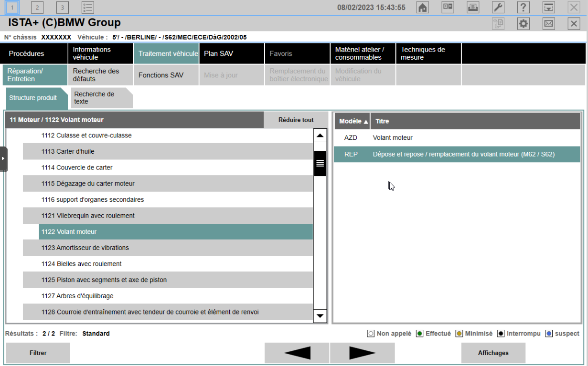Select 1115 Dégazage du carter moteur
This screenshot has height=366, width=588.
(x=168, y=184)
